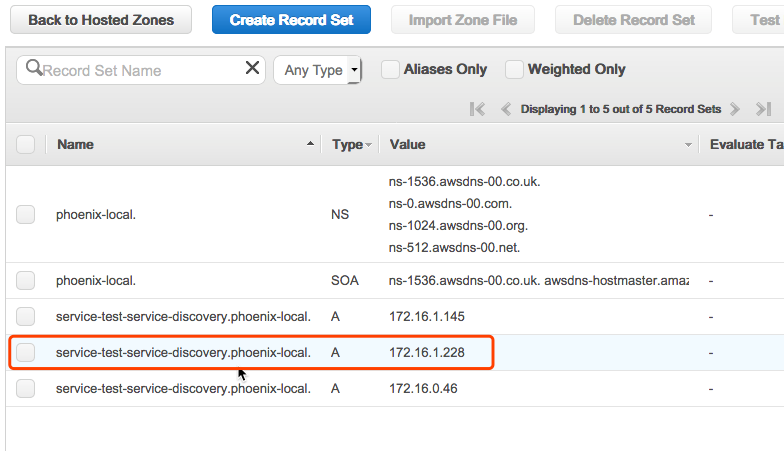Sort by Name column ascending arrow
Image resolution: width=784 pixels, height=451 pixels.
[310, 145]
